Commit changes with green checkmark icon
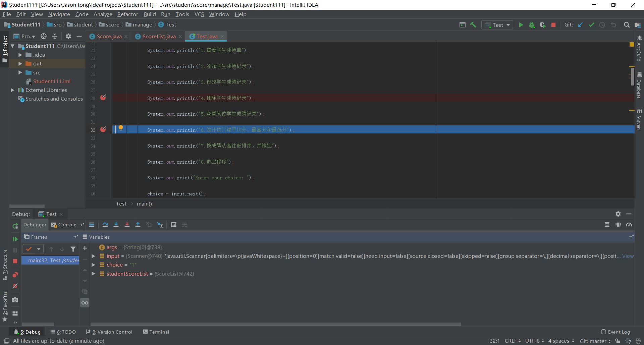The image size is (644, 345). (591, 25)
